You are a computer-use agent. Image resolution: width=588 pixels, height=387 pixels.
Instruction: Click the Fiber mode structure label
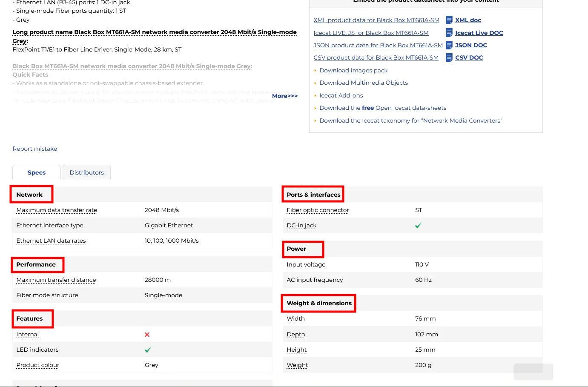[47, 295]
